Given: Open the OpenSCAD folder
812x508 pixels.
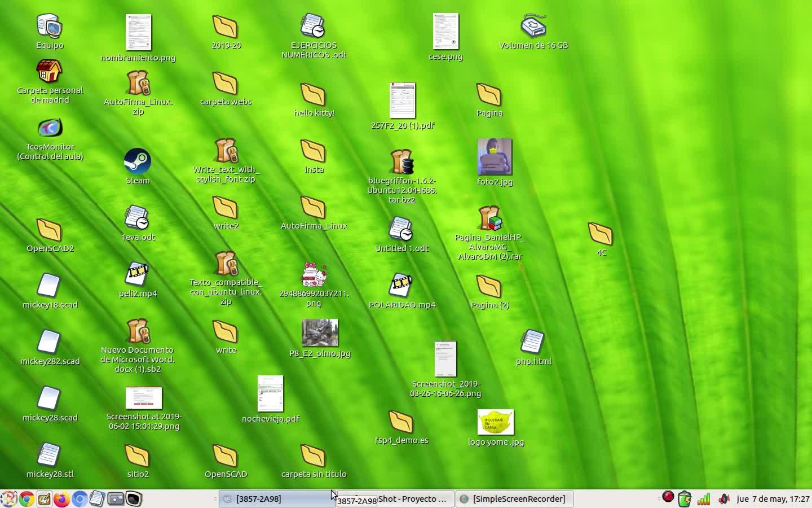Looking at the screenshot, I should (226, 456).
